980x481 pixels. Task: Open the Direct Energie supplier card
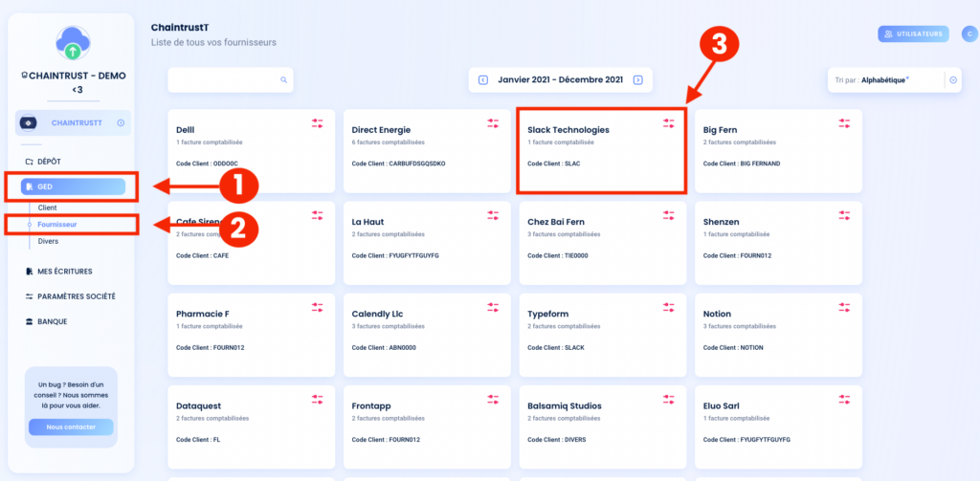coord(427,151)
